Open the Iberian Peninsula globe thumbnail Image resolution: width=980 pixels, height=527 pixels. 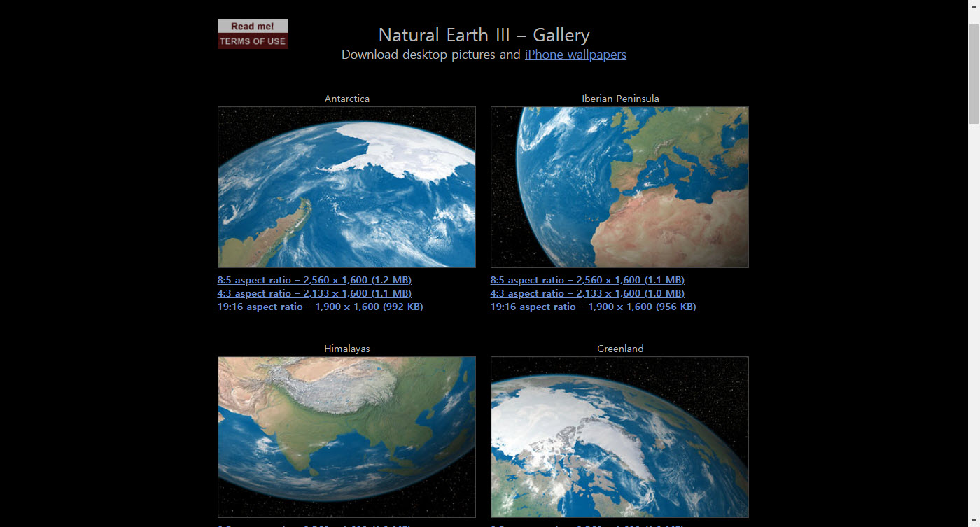point(619,187)
